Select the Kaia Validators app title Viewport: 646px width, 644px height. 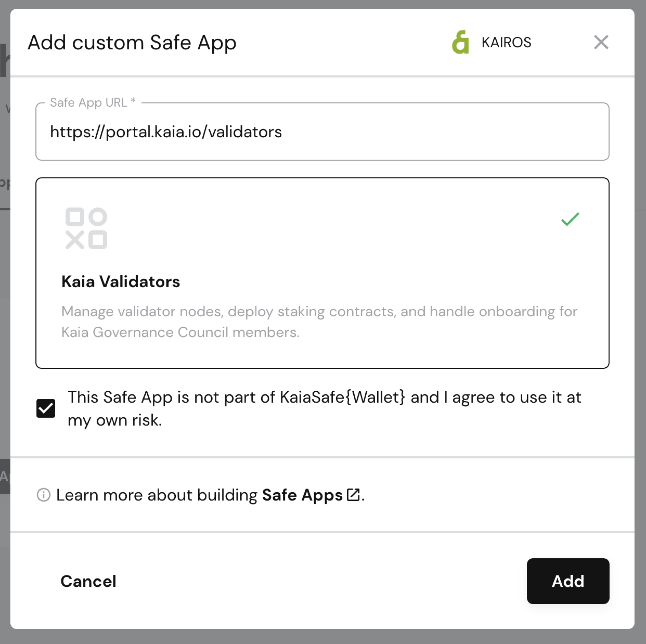(121, 281)
